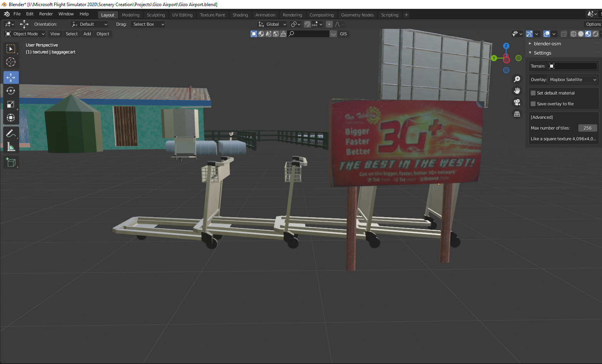The image size is (602, 364).
Task: Pick the Rotate tool
Action: click(11, 91)
